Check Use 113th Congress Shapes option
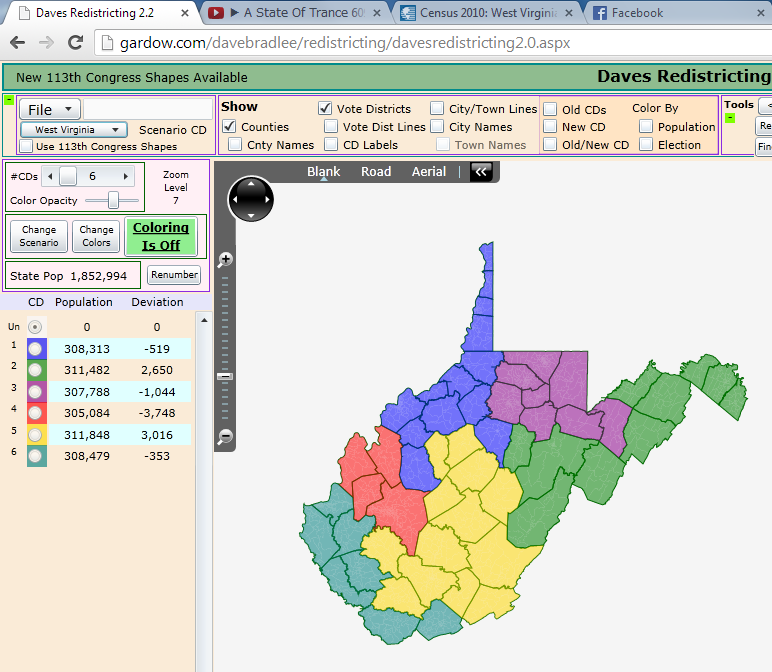 pos(27,146)
